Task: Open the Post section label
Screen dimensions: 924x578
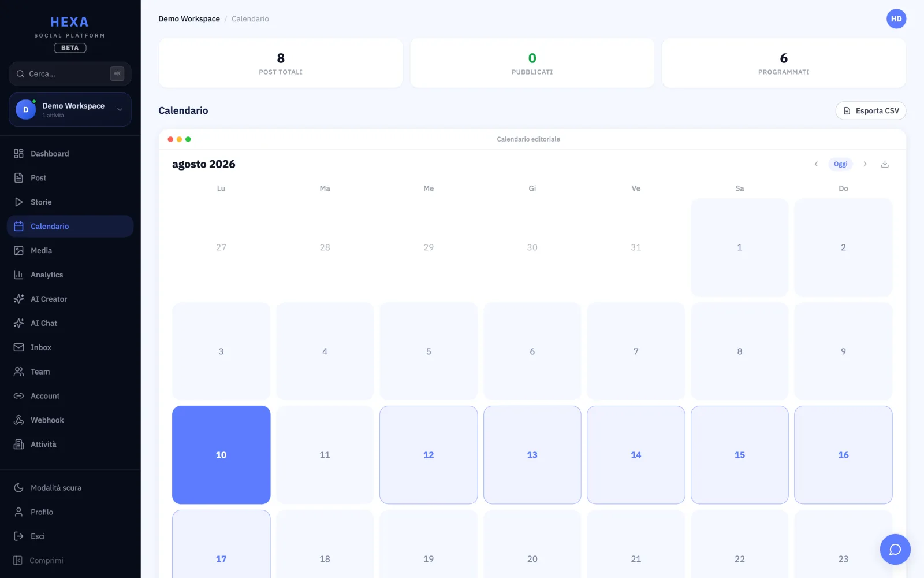Action: pos(38,178)
